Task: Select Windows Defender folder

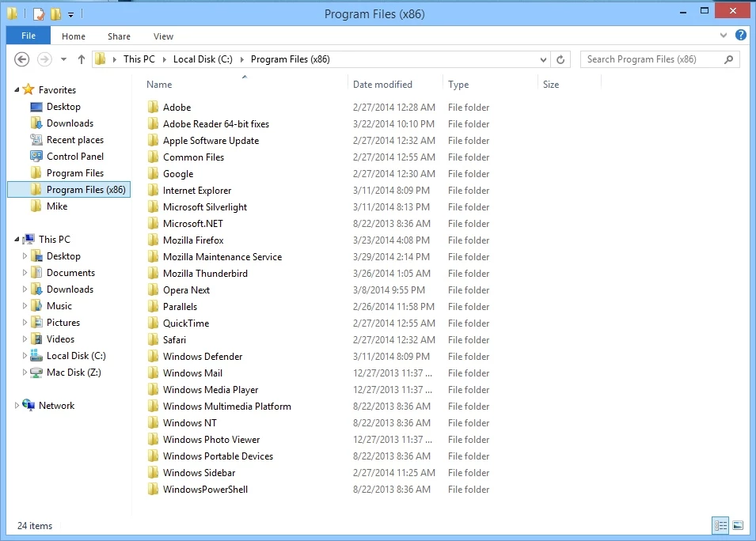Action: (203, 357)
